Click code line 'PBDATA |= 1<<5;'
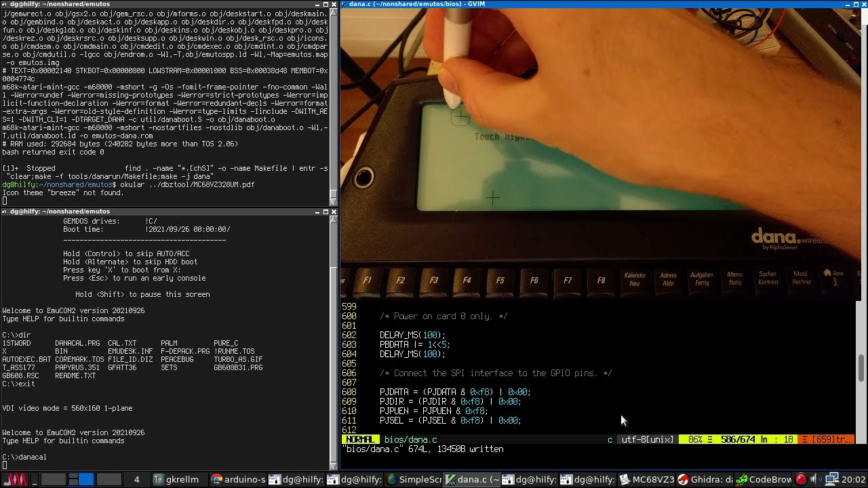Screen dimensions: 868x488 (414, 344)
